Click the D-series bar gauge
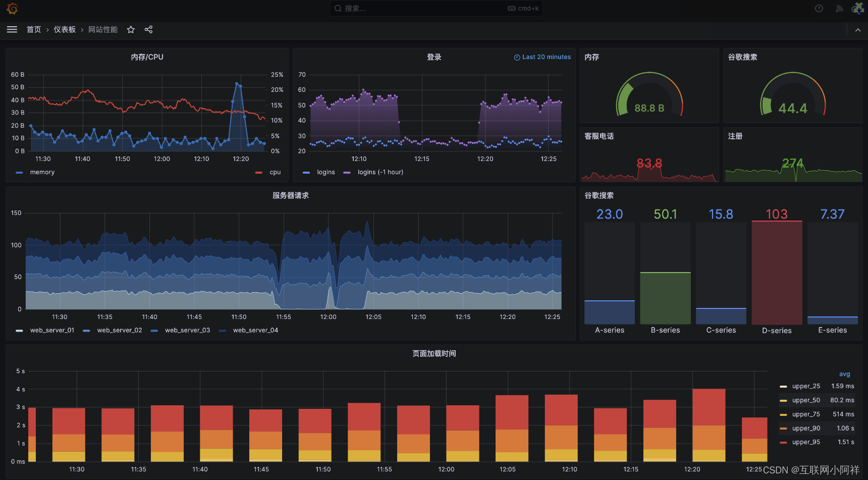The width and height of the screenshot is (868, 480). click(777, 273)
